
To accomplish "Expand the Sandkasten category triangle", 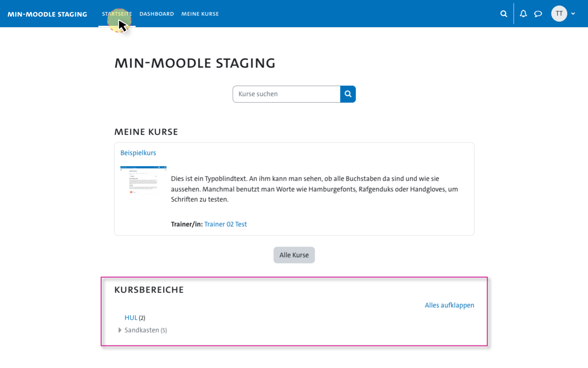I will coord(120,330).
